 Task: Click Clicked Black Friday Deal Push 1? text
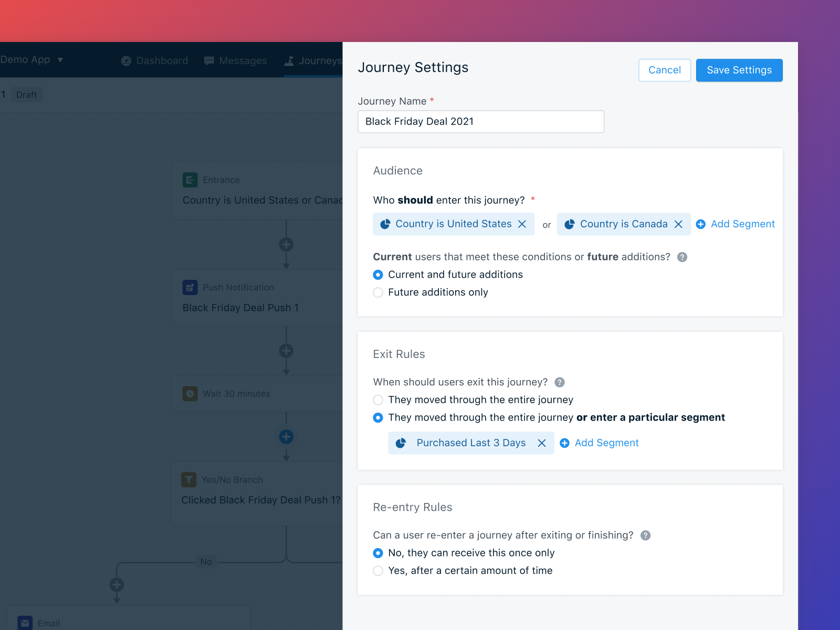click(261, 500)
